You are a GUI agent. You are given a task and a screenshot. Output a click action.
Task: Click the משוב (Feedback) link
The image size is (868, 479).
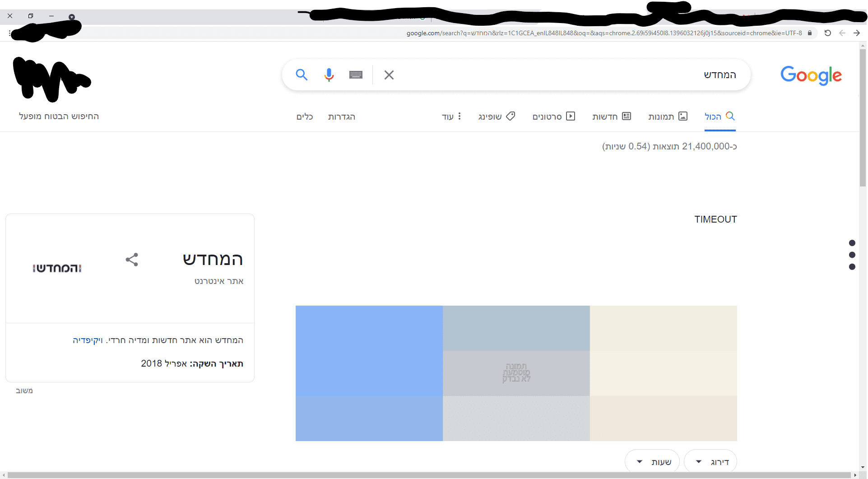tap(24, 390)
